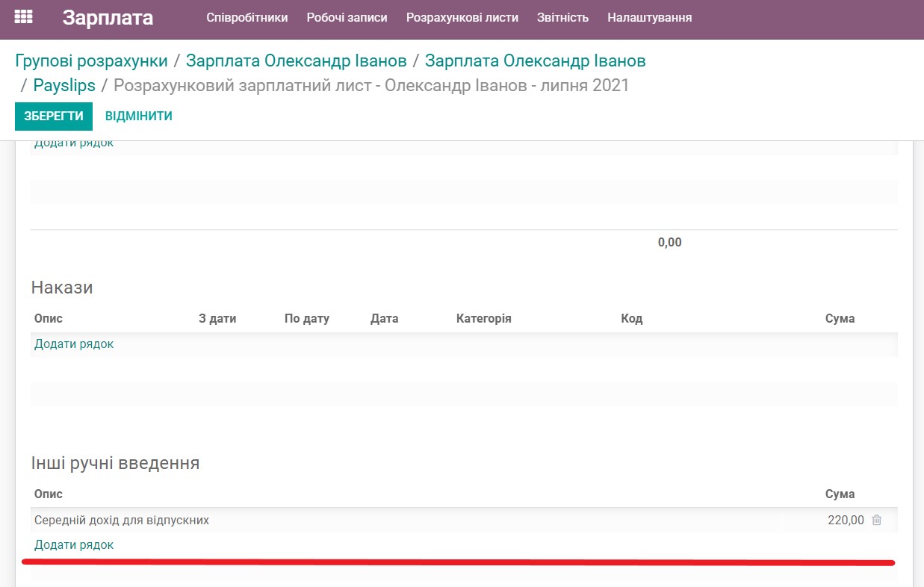This screenshot has height=587, width=924.
Task: Open the Розрахункові листи menu
Action: 462,17
